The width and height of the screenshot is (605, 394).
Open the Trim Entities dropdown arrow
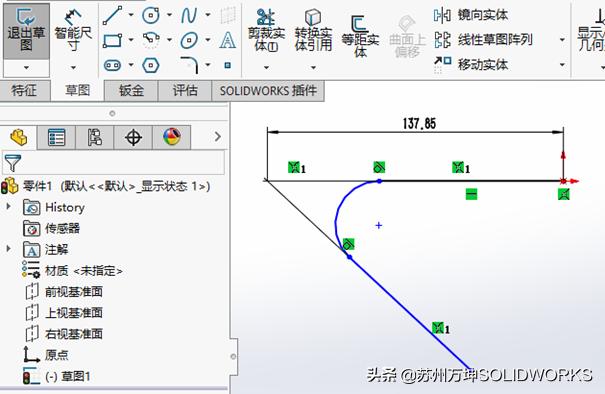pos(266,68)
